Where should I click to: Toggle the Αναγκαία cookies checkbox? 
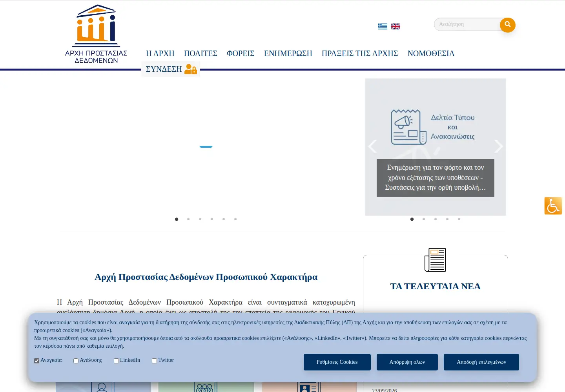(36, 361)
